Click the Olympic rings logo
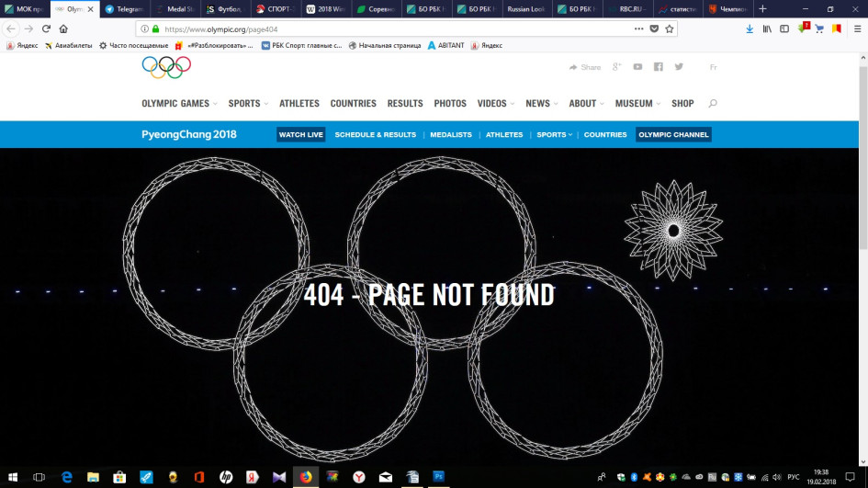Image resolution: width=868 pixels, height=488 pixels. point(166,68)
